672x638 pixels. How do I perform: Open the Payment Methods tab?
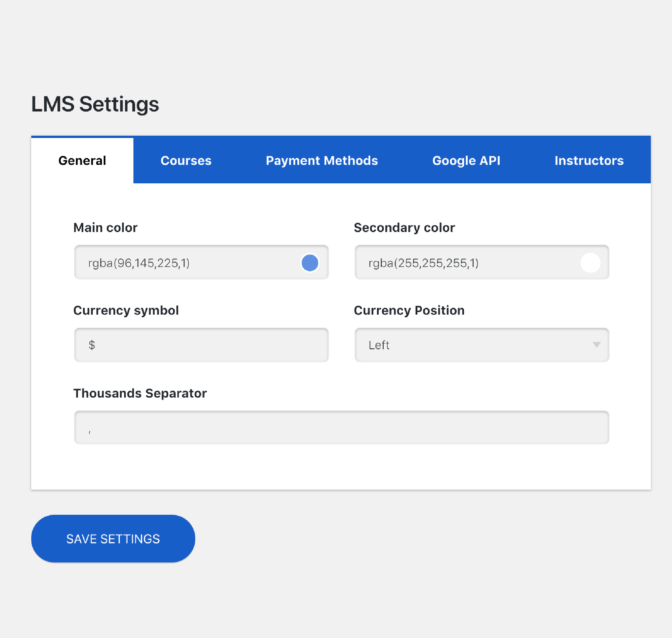click(322, 160)
